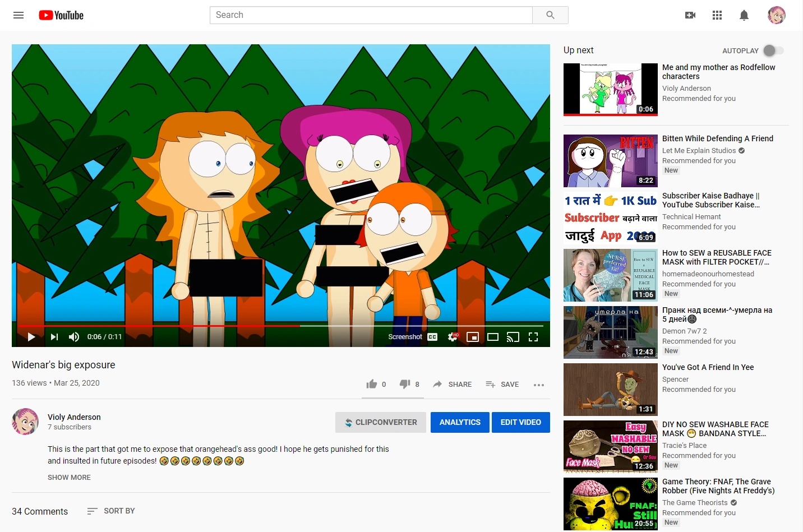
Task: Open the 'Me and my mother as Rodfellow' thumbnail
Action: coord(611,89)
